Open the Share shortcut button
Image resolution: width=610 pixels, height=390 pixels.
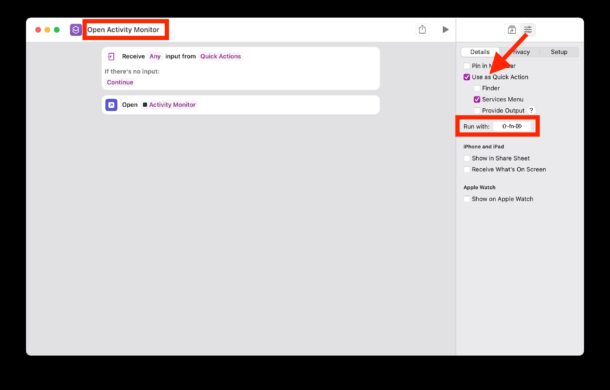(x=422, y=30)
